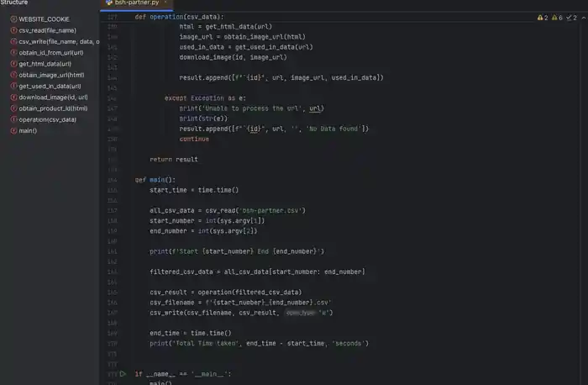588x385 pixels.
Task: Click the sticky 'def operation(csv_data):' header
Action: pos(179,17)
